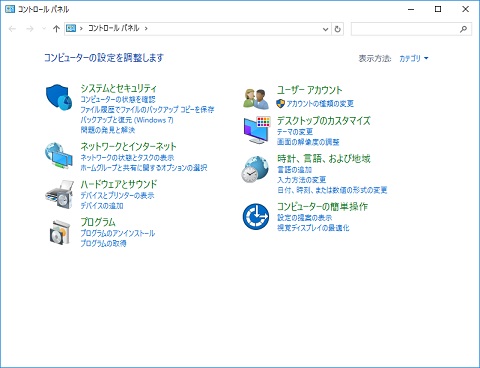Open 日付、時刻、または数値の形式の変更 link

(332, 190)
